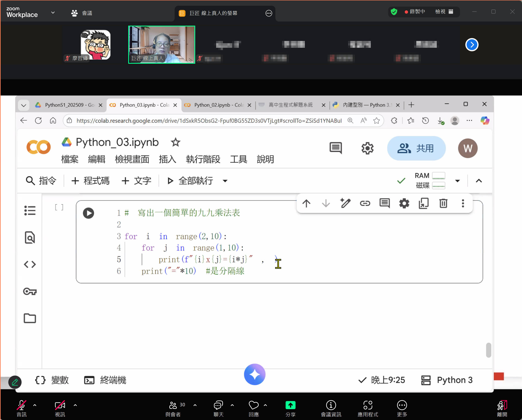Add a comment to the cell
The width and height of the screenshot is (522, 420).
click(384, 203)
